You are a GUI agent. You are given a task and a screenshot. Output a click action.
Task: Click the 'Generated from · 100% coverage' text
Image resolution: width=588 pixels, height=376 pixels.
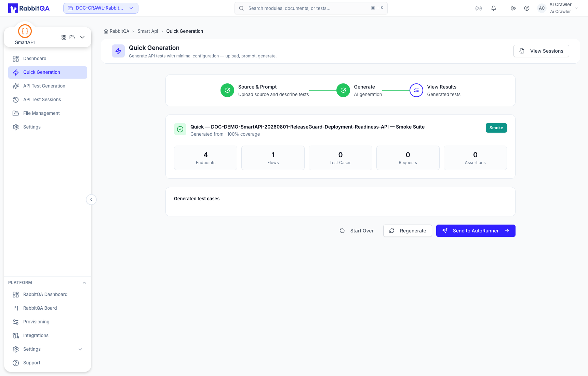pyautogui.click(x=225, y=134)
